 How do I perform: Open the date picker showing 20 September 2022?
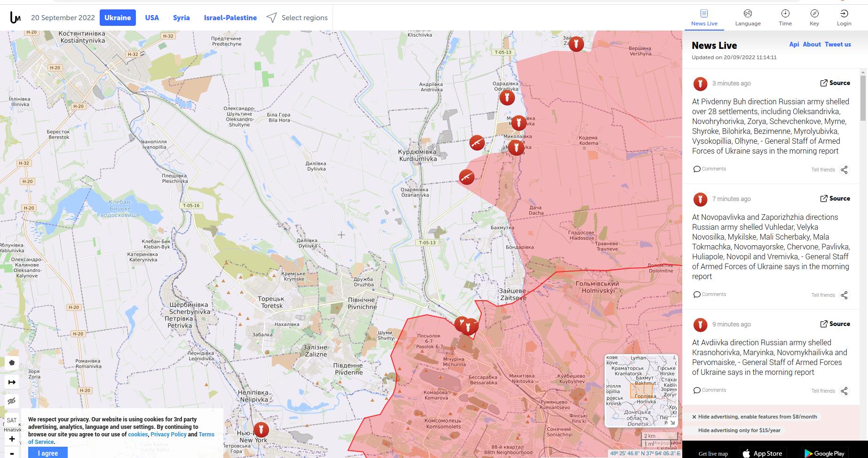63,17
